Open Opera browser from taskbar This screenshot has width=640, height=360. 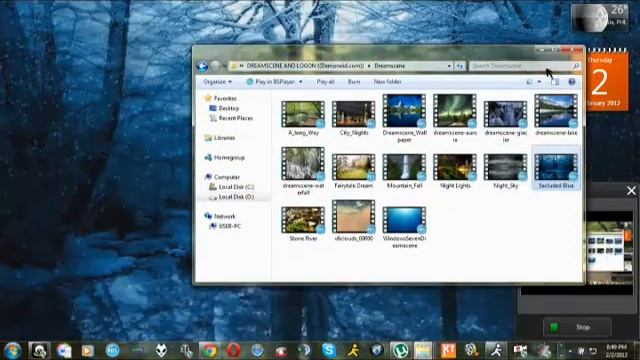[233, 351]
